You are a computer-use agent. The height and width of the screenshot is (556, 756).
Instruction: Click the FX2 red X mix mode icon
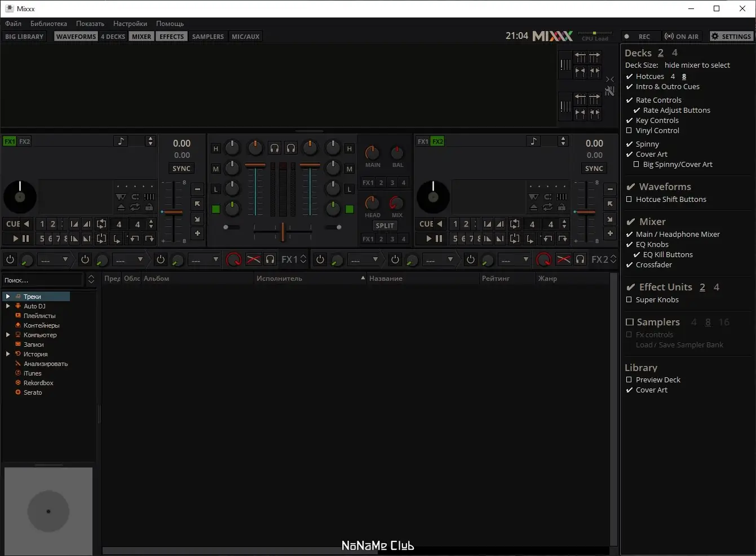[x=563, y=259]
